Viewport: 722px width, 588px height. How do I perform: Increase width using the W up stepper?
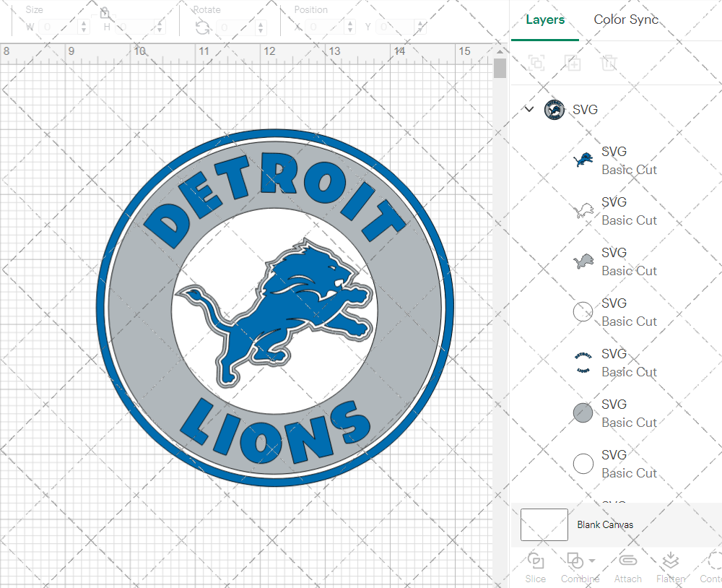[85, 22]
